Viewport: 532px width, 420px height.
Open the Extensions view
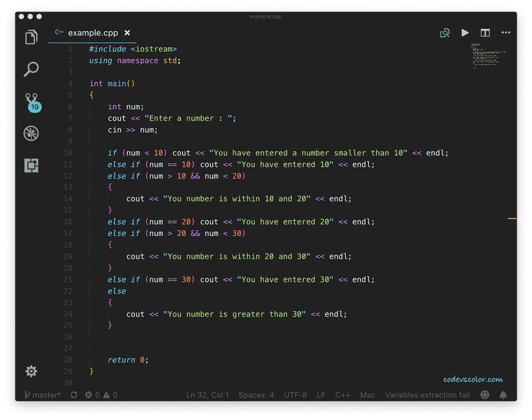[30, 165]
